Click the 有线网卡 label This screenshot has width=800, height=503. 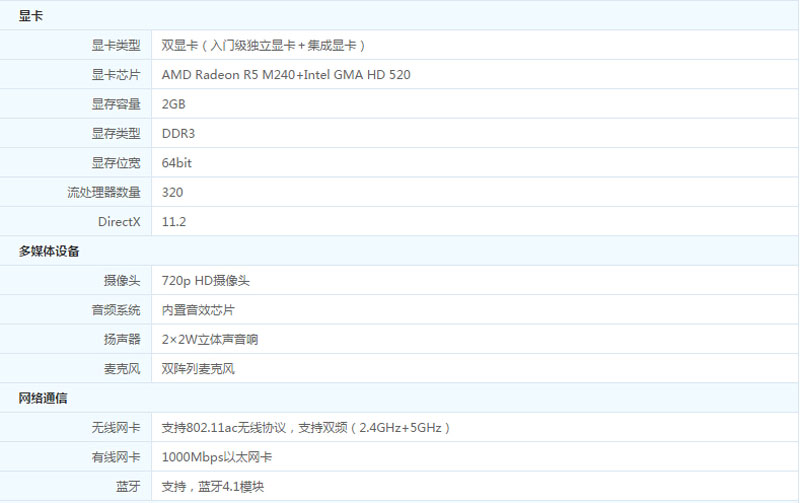[116, 457]
